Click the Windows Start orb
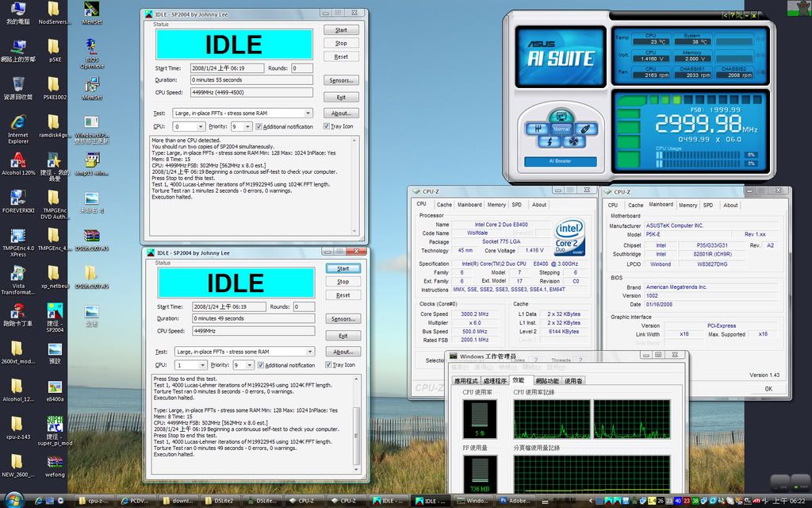The height and width of the screenshot is (508, 812). point(13,501)
